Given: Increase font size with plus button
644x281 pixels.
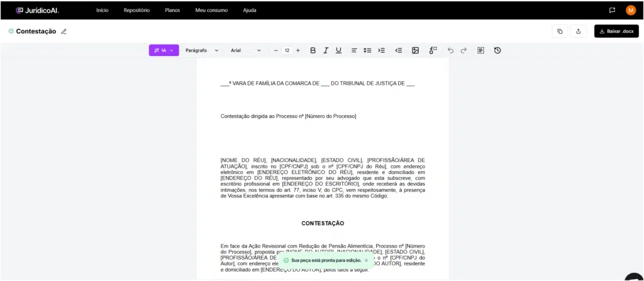Looking at the screenshot, I should [x=297, y=50].
